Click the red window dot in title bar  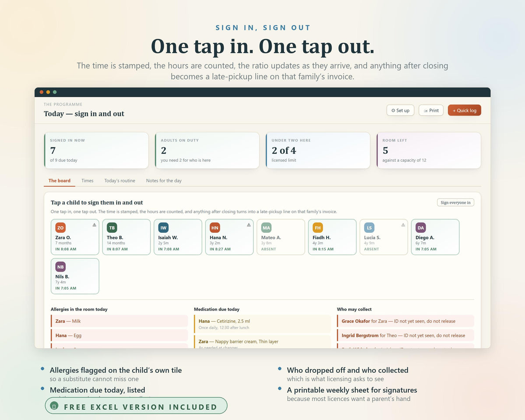[42, 92]
